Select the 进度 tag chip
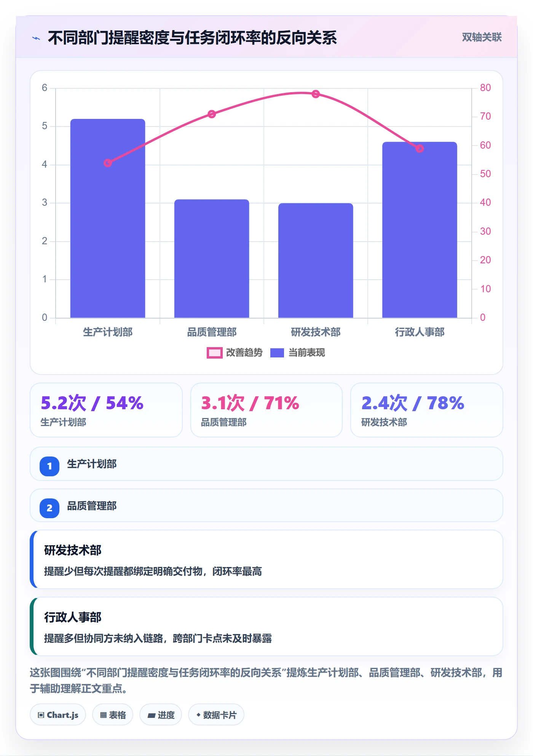 tap(161, 715)
